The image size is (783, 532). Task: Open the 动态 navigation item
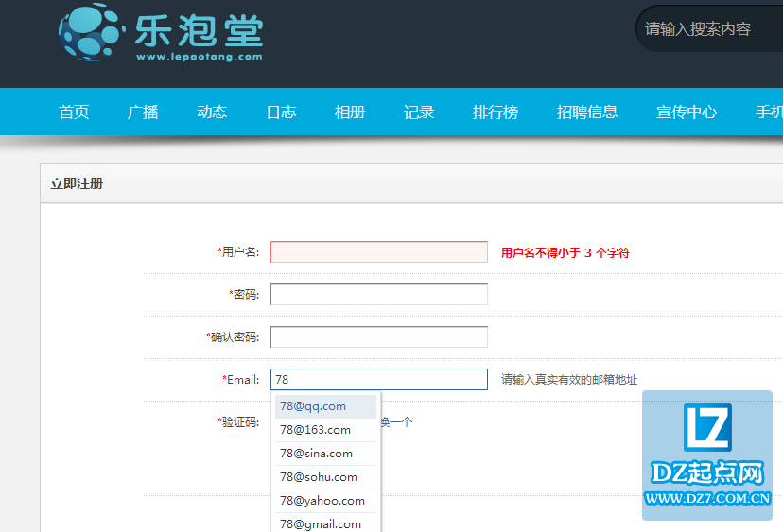click(x=212, y=112)
